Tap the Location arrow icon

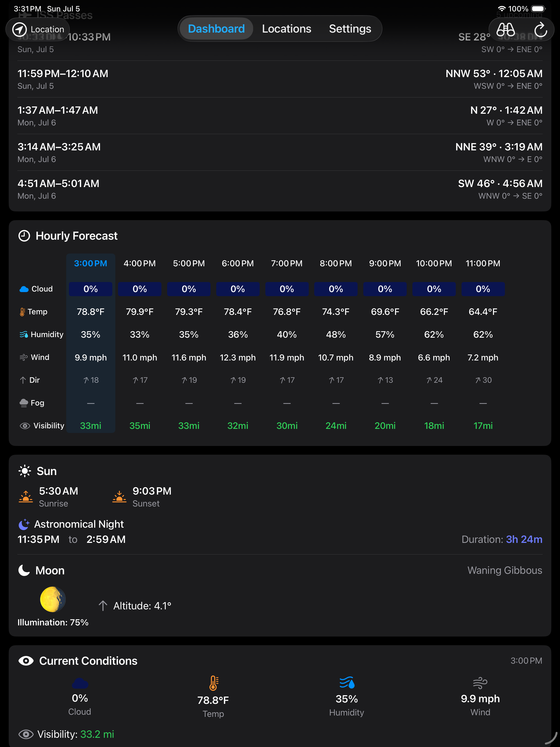20,29
